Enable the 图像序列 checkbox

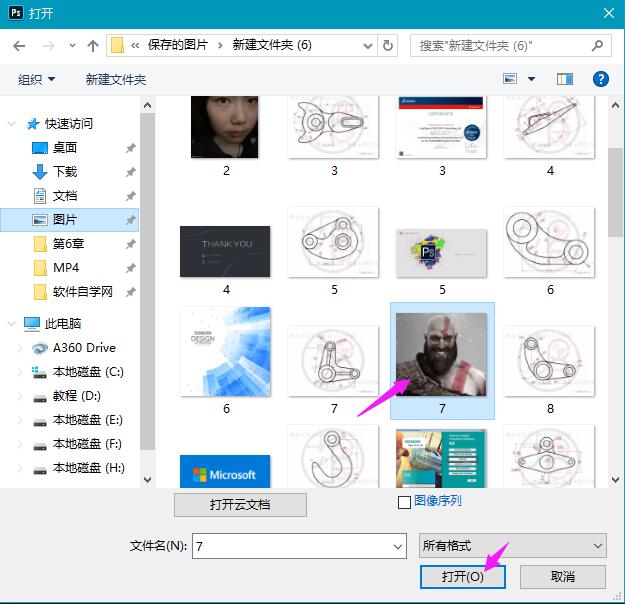(x=404, y=502)
